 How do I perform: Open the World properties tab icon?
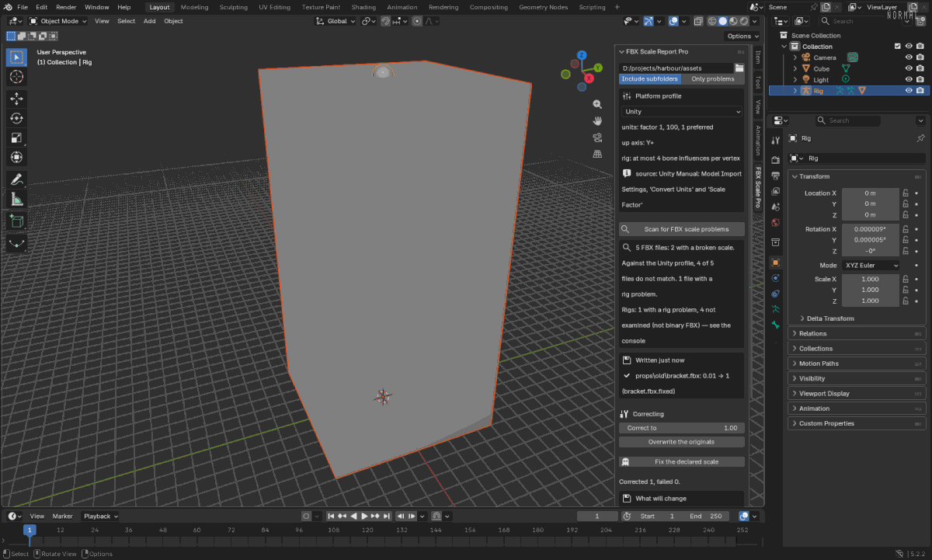pyautogui.click(x=775, y=223)
